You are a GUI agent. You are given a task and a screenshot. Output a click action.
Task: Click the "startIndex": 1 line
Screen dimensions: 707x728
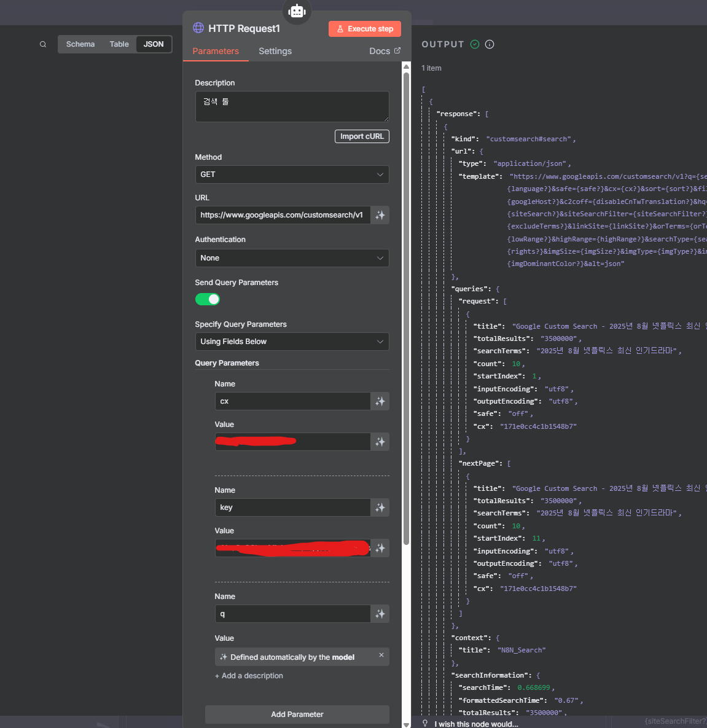point(507,376)
